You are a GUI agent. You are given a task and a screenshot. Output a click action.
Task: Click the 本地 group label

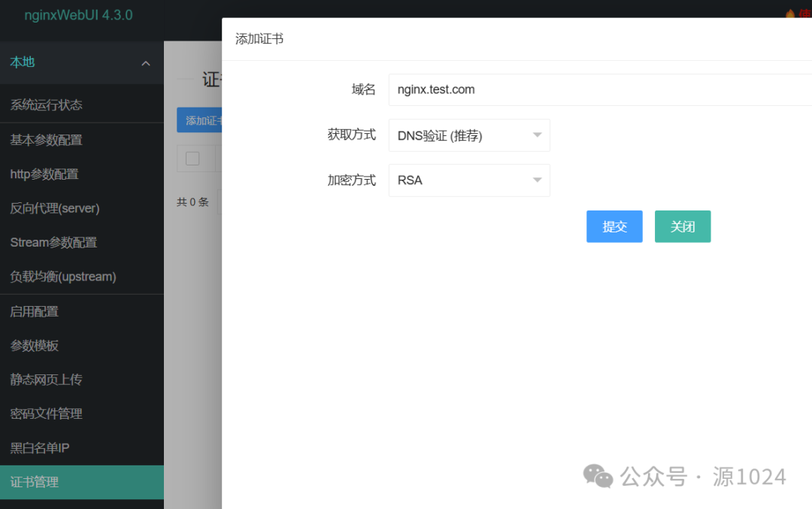pyautogui.click(x=23, y=62)
